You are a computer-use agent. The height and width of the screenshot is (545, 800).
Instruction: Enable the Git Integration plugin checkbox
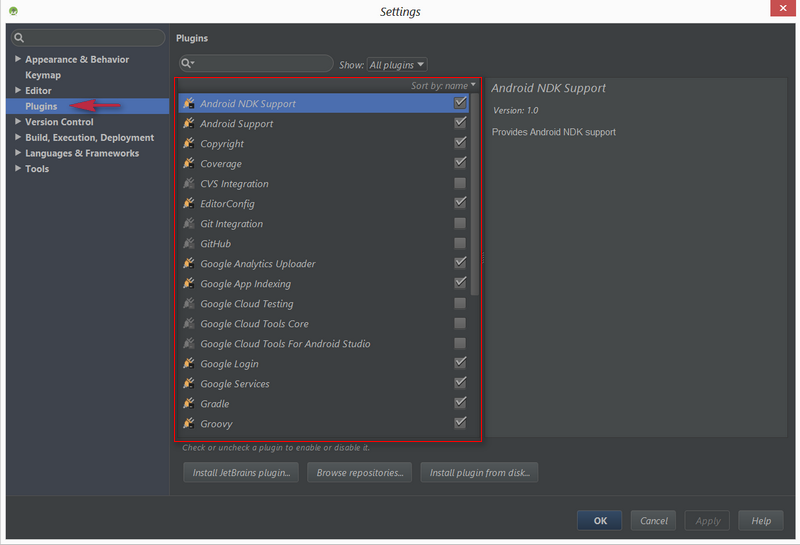[460, 223]
